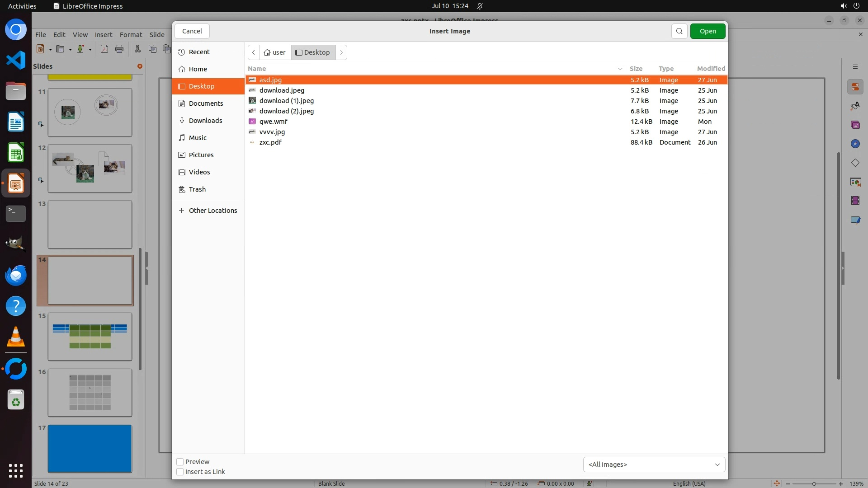The width and height of the screenshot is (868, 488).
Task: Click the Cancel button
Action: [192, 31]
